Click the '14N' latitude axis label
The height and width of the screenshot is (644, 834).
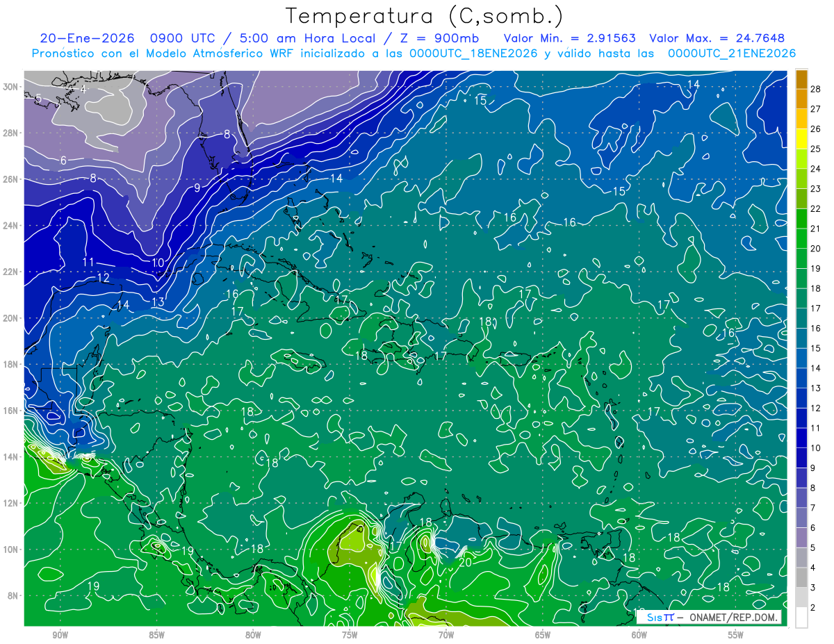tap(10, 457)
